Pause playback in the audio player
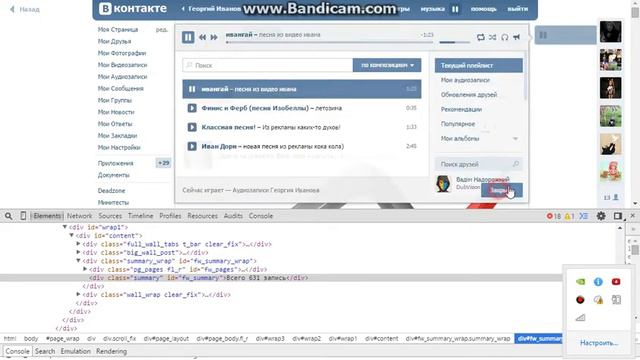640x360 pixels. [x=188, y=37]
